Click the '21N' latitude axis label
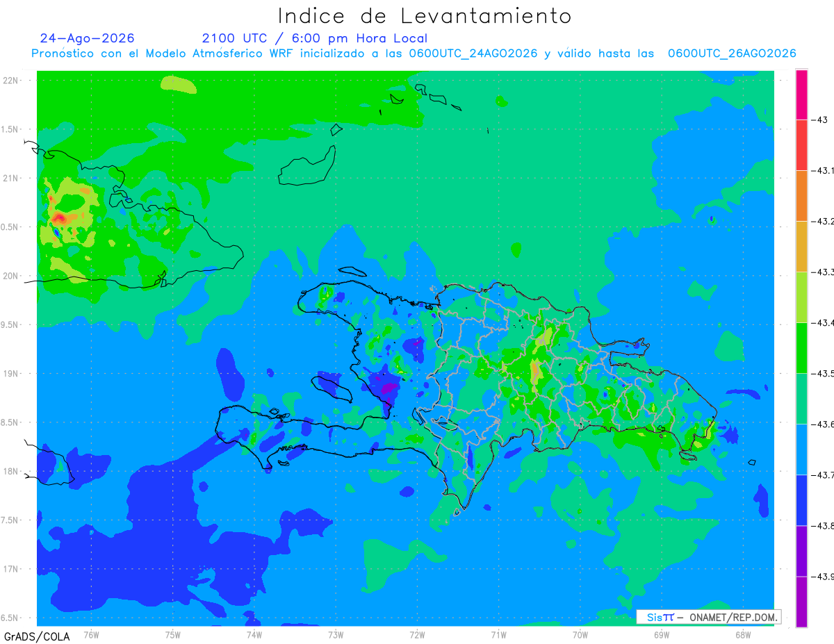This screenshot has width=834, height=644. point(11,178)
